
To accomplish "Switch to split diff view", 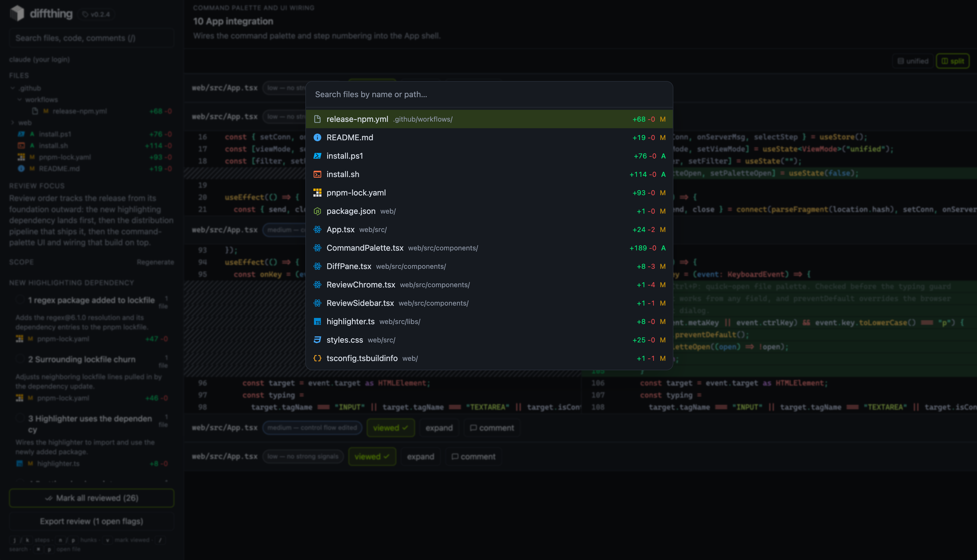I will [x=952, y=61].
